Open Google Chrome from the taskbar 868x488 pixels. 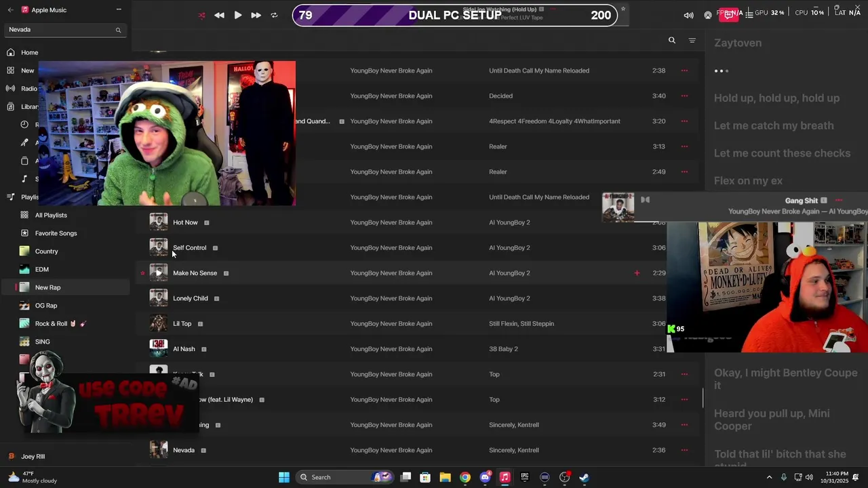[465, 477]
